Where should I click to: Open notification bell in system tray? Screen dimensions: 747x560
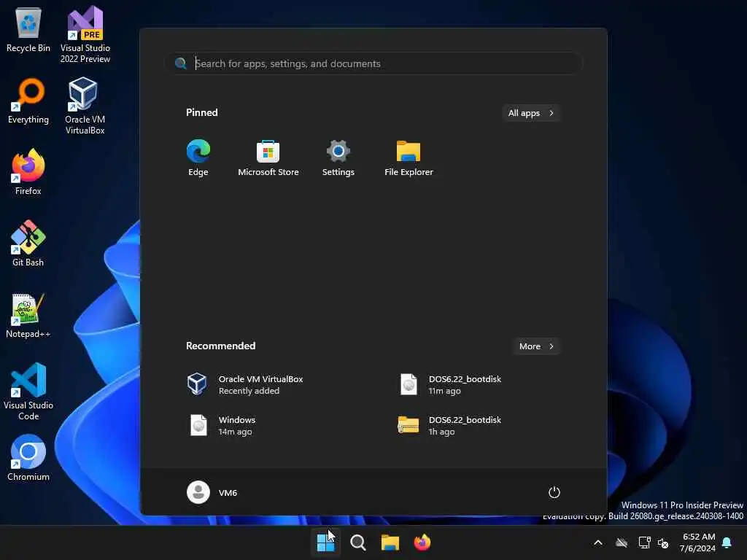(x=727, y=542)
